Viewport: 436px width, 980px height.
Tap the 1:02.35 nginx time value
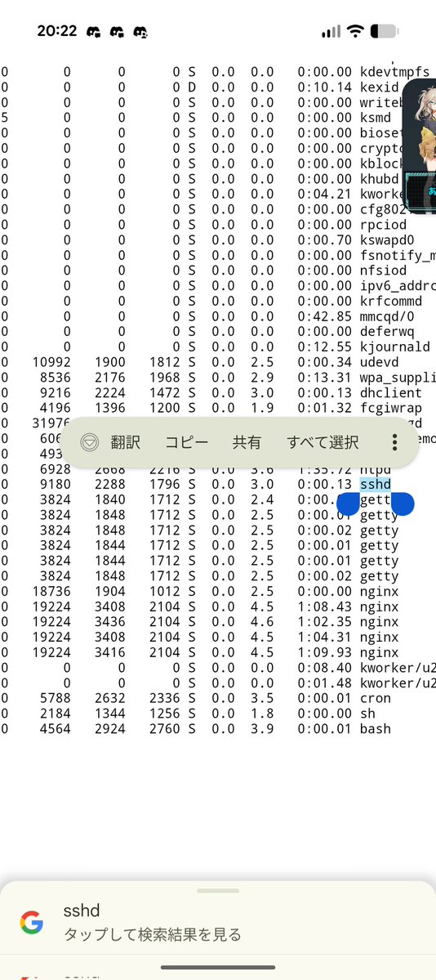[324, 622]
